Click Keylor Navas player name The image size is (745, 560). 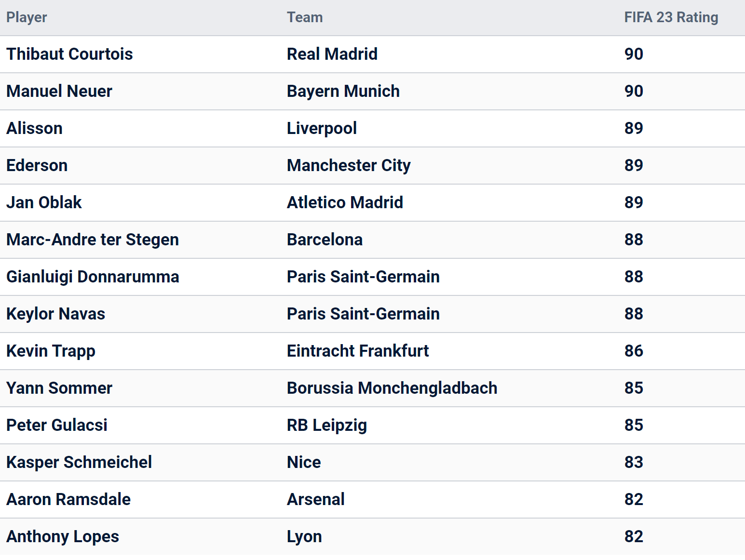pyautogui.click(x=55, y=314)
